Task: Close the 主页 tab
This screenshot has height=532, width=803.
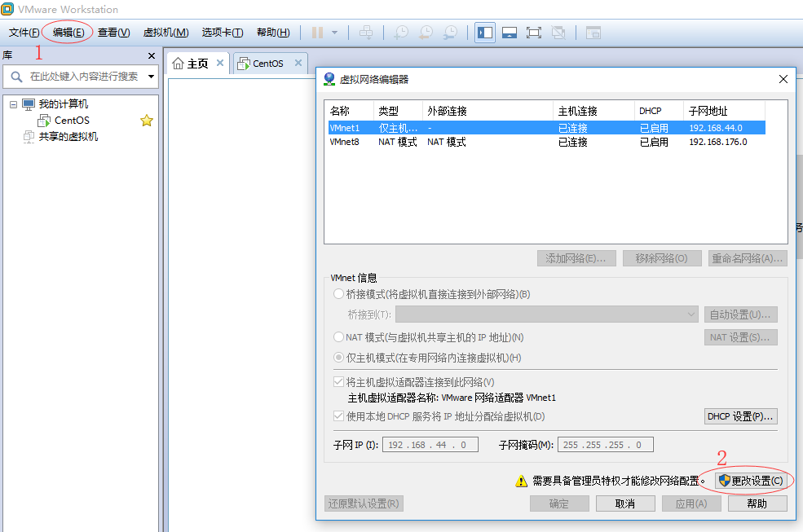Action: pyautogui.click(x=220, y=63)
